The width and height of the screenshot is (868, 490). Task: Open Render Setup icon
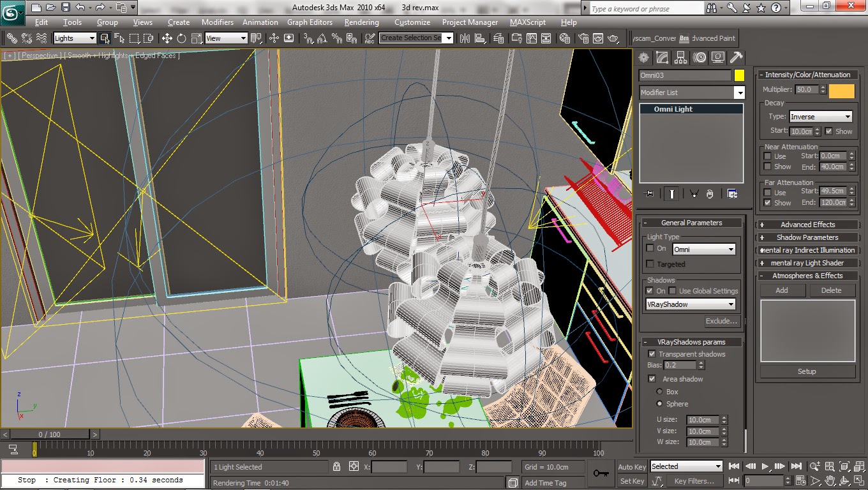click(582, 38)
